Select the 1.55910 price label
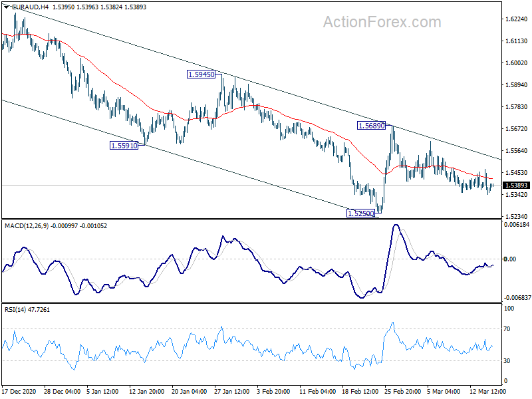Screen dimensions: 532x399 [x=124, y=146]
